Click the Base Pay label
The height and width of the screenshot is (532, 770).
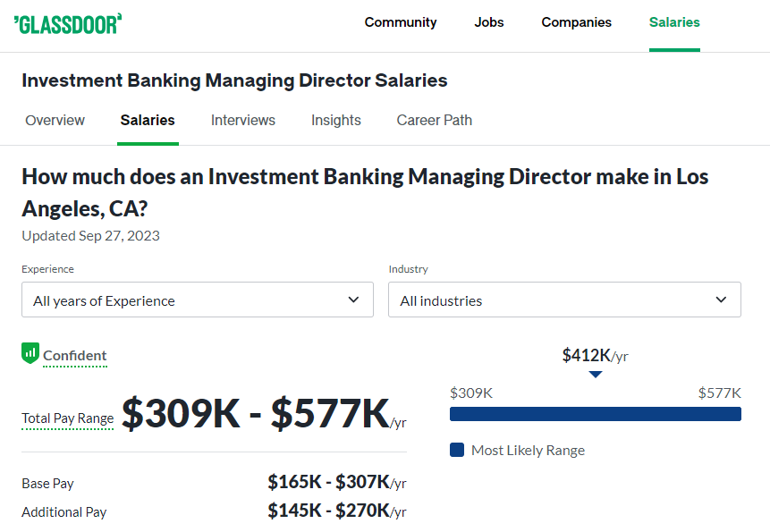[x=47, y=484]
